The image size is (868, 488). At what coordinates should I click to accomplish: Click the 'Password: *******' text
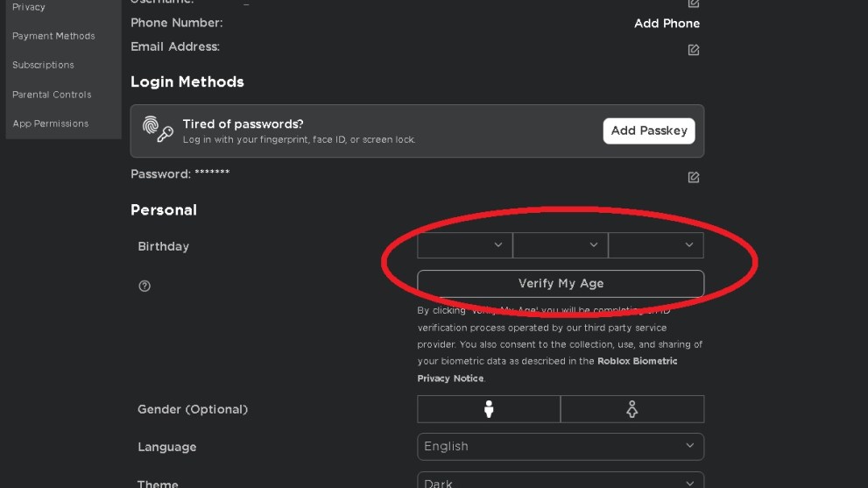point(180,174)
